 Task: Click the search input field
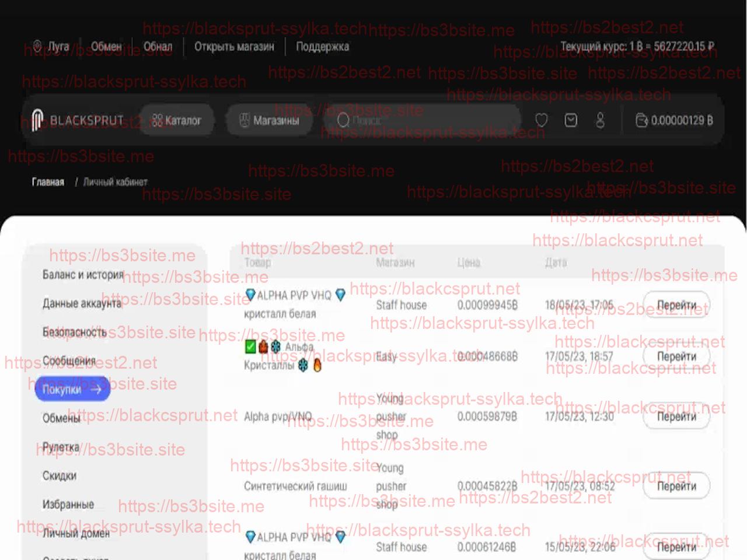click(x=422, y=120)
